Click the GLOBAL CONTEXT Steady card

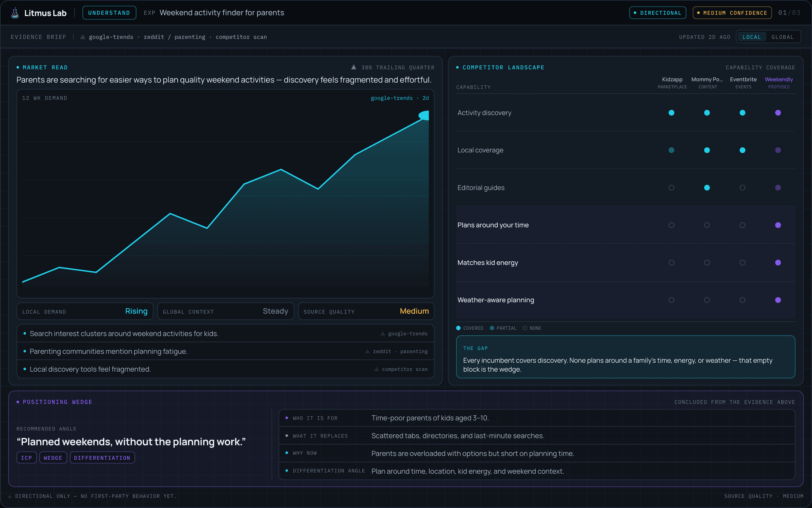pyautogui.click(x=226, y=311)
